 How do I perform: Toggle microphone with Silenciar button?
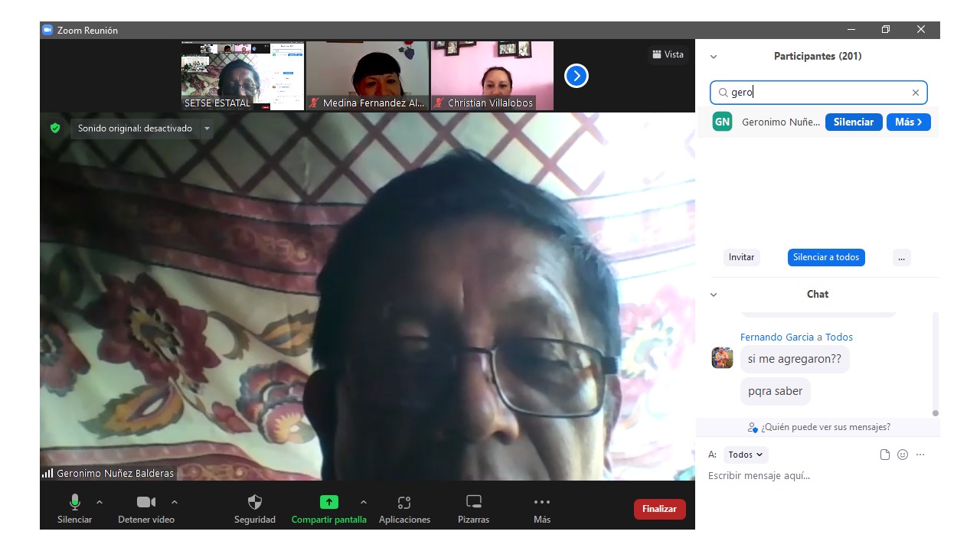pyautogui.click(x=74, y=503)
